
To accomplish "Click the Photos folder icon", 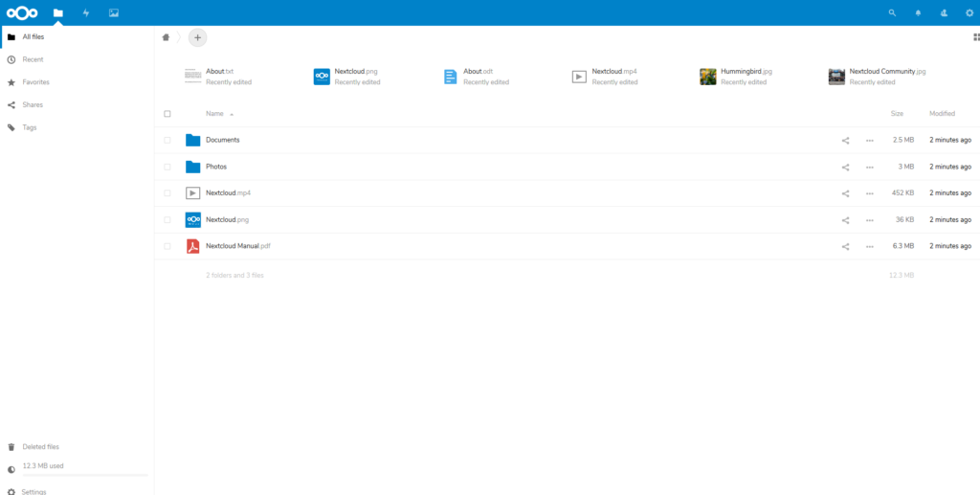I will [x=192, y=167].
